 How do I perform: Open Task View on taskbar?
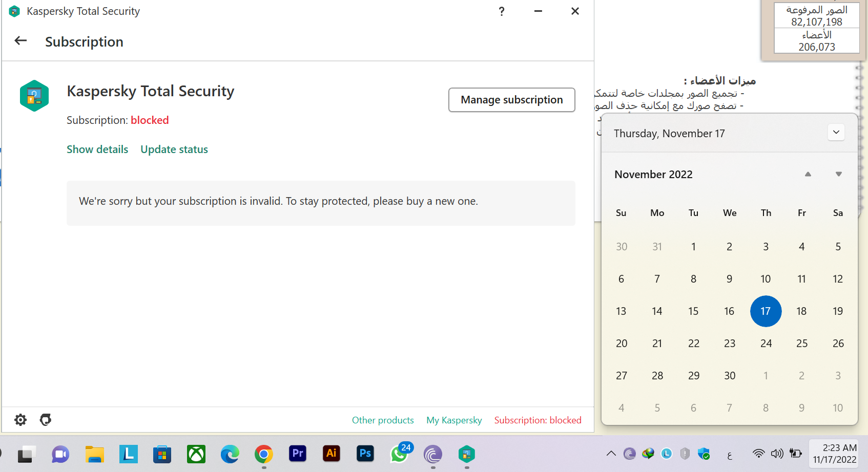(26, 454)
